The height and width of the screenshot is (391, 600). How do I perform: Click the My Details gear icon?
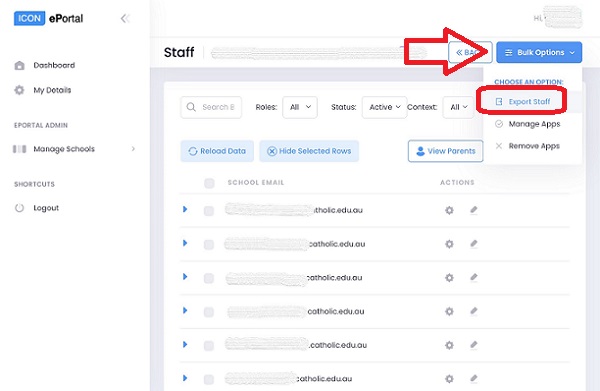[x=19, y=90]
